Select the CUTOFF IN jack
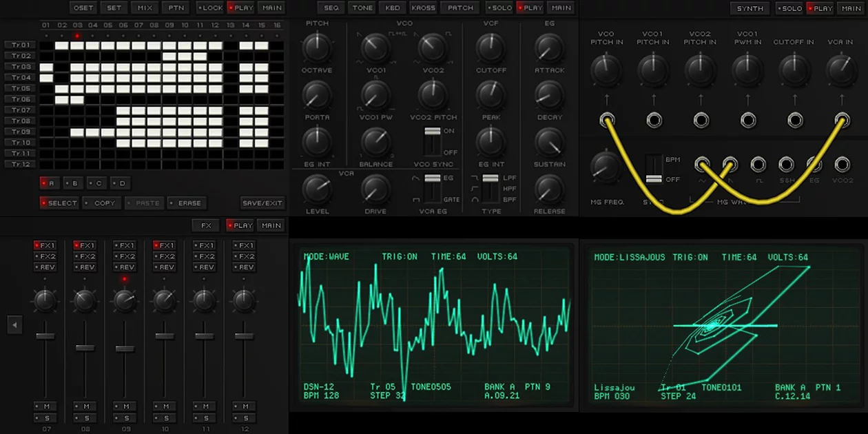The height and width of the screenshot is (434, 868). click(794, 119)
